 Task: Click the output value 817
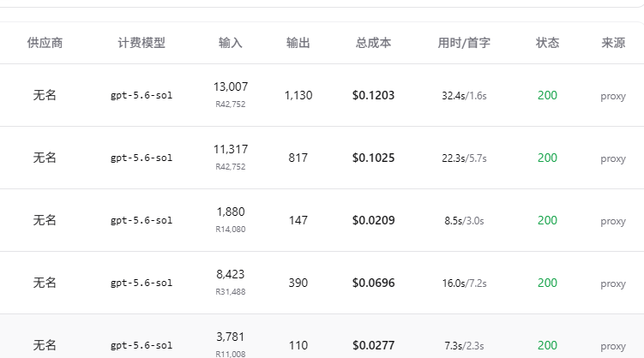click(298, 158)
